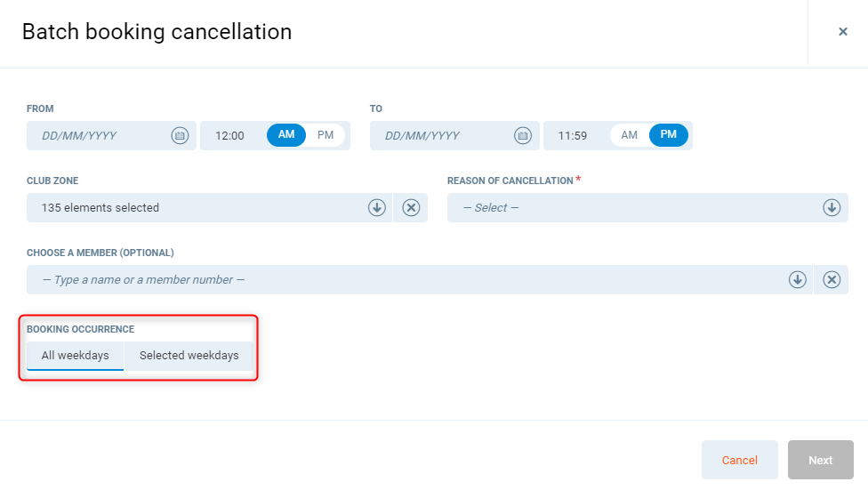Open the From date calendar picker
This screenshot has height=498, width=868.
click(180, 136)
